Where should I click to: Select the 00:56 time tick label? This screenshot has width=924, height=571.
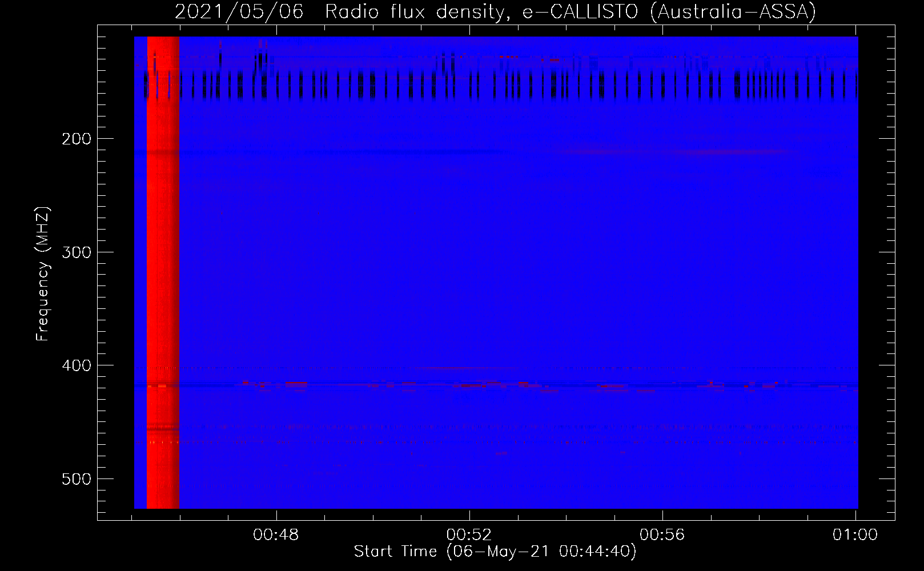point(662,535)
